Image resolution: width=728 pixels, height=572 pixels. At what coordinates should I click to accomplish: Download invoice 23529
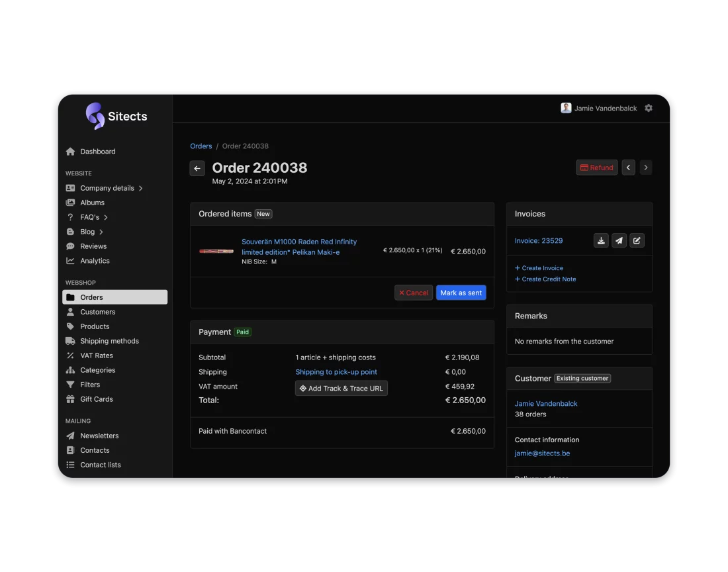click(601, 240)
